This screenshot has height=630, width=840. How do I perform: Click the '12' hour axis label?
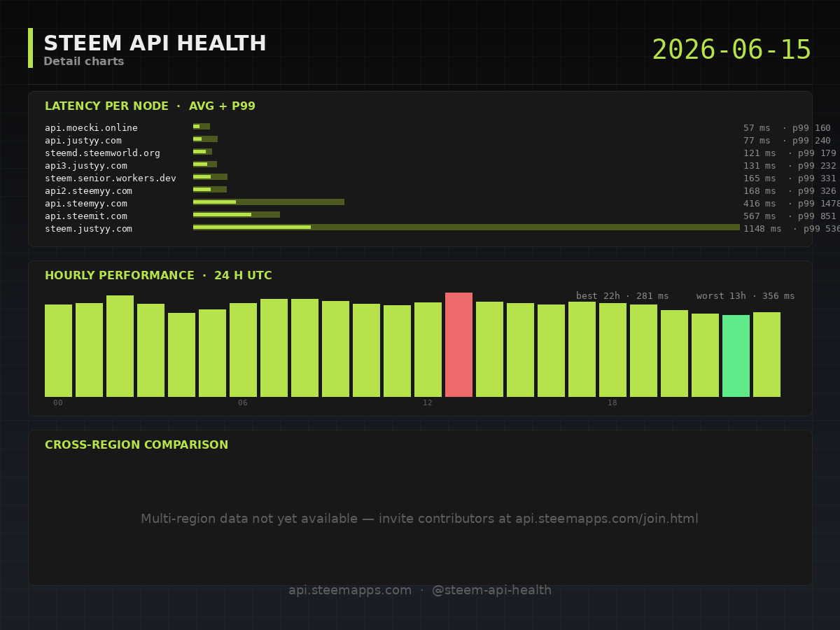coord(428,403)
